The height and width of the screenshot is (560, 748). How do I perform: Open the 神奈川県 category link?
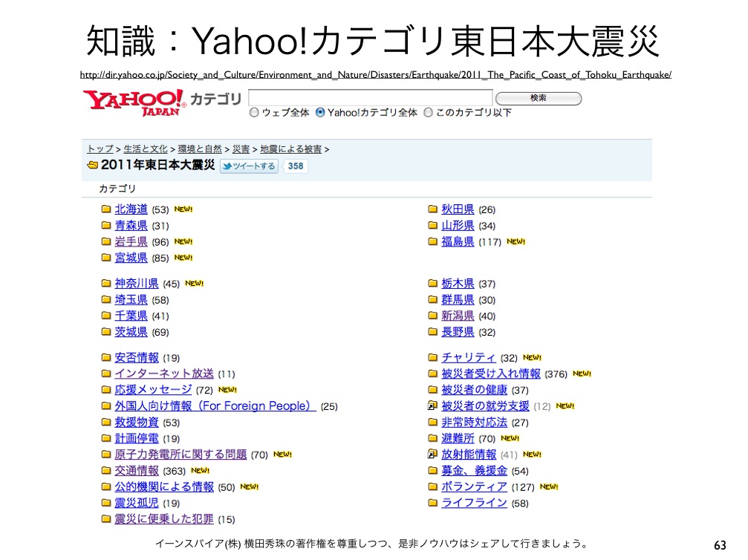pyautogui.click(x=137, y=283)
